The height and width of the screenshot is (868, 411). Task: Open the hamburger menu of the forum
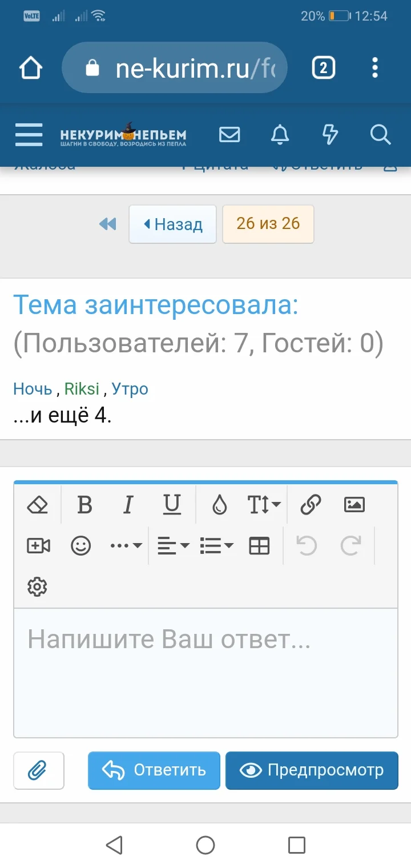coord(29,135)
